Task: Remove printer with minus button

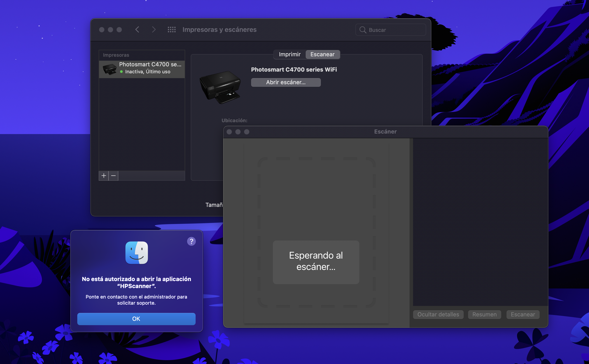Action: 114,176
